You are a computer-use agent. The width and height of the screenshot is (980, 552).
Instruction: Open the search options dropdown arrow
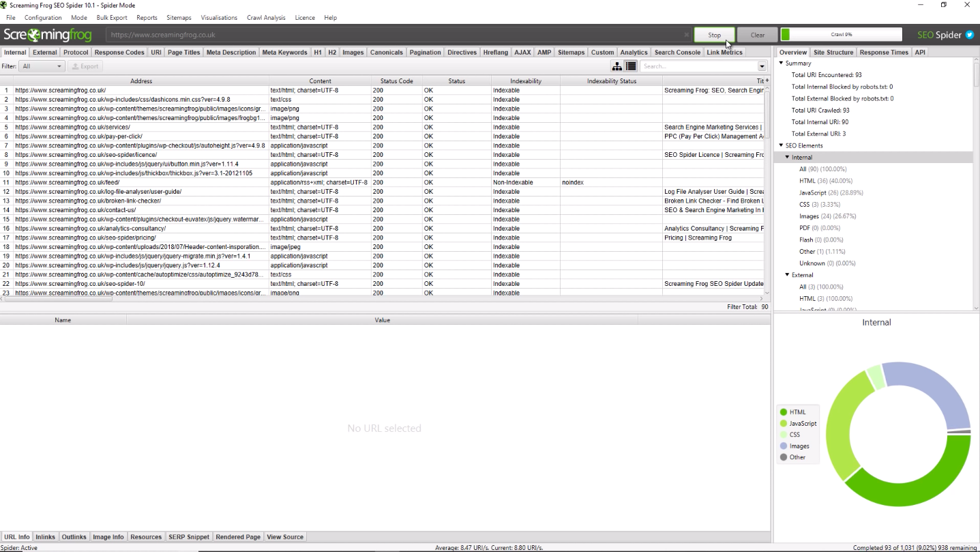coord(762,66)
